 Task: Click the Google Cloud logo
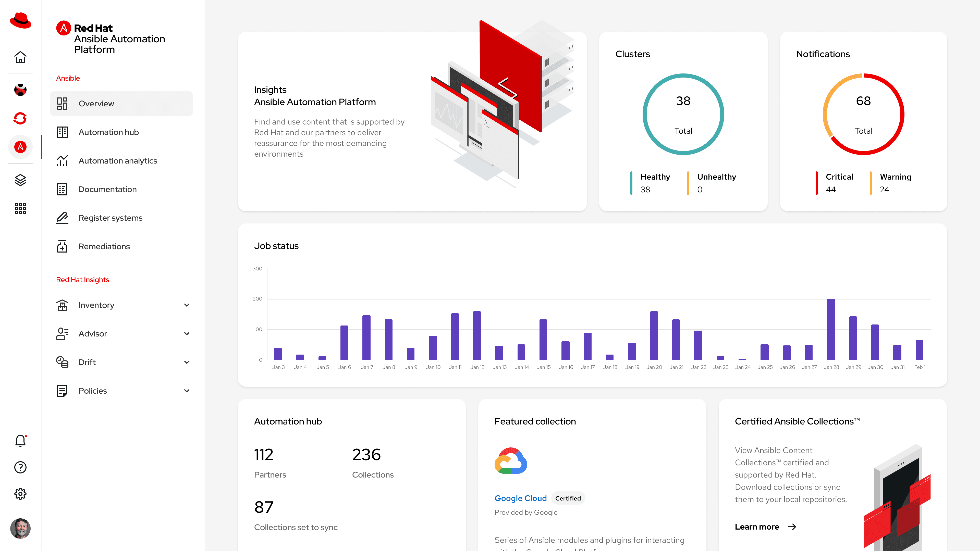pos(510,460)
